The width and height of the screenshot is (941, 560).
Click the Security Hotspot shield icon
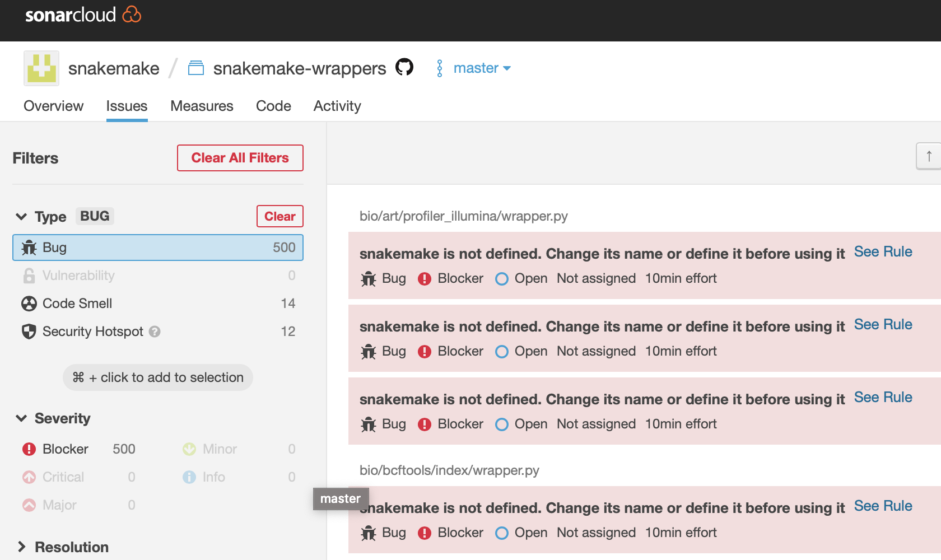29,331
